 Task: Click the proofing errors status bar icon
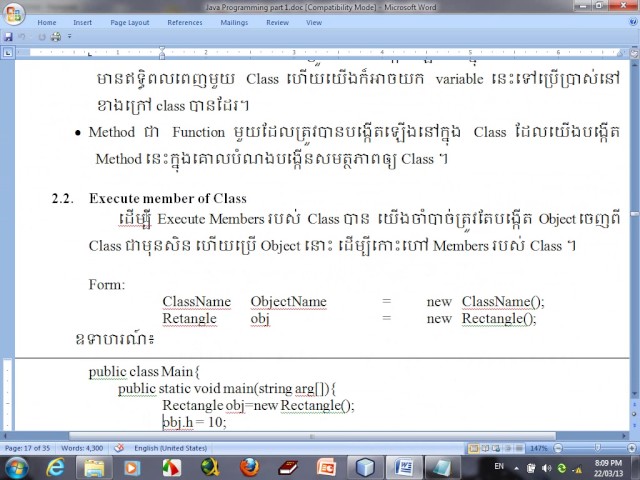pos(119,448)
